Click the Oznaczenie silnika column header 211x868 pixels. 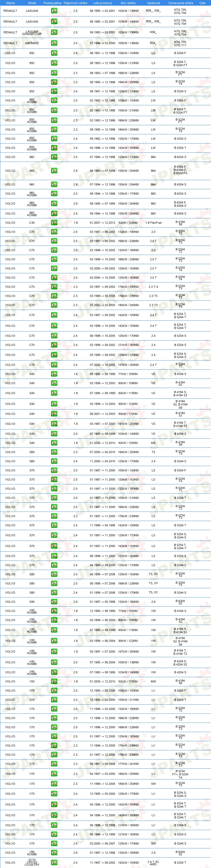(181, 3)
